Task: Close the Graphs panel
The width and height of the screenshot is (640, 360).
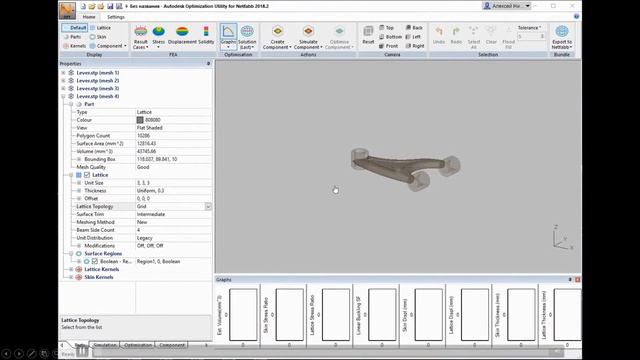Action: click(578, 280)
